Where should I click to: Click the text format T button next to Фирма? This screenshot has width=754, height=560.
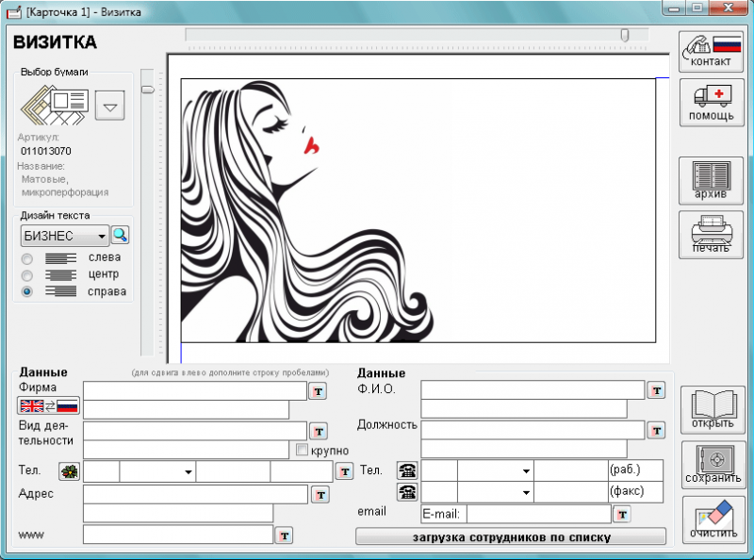click(318, 391)
